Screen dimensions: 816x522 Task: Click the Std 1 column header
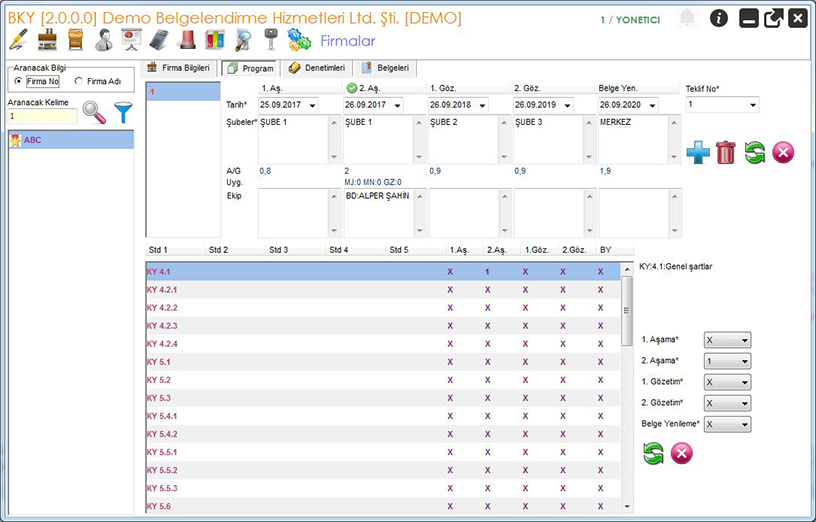click(x=175, y=250)
